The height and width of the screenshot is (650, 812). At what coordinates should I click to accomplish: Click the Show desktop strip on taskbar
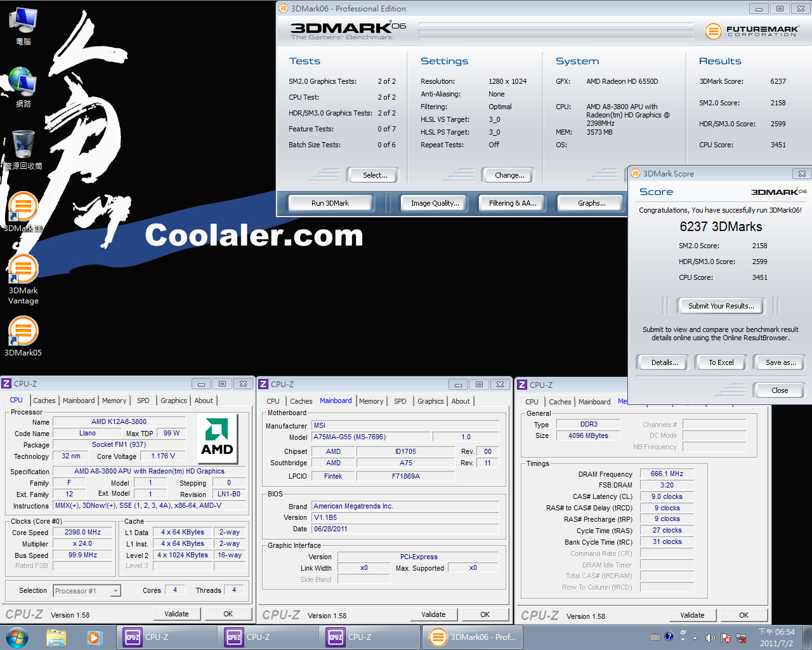[x=808, y=637]
